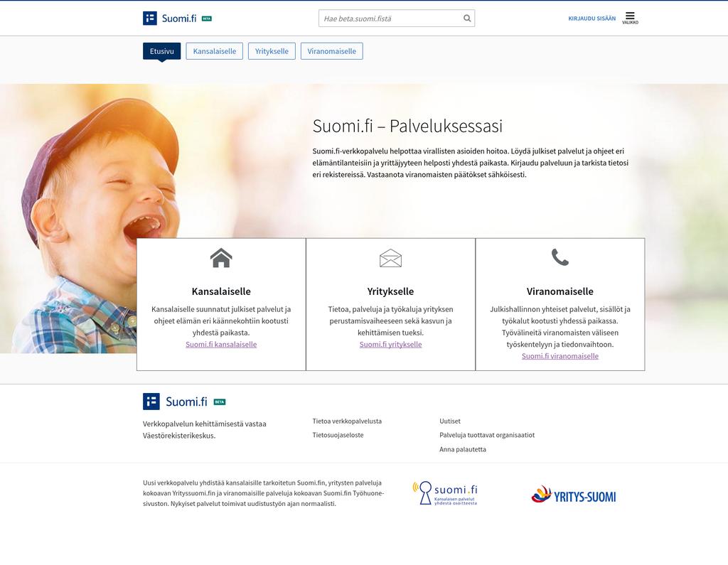Screen dimensions: 728x565
Task: Click the Anna palautetta link
Action: click(462, 449)
